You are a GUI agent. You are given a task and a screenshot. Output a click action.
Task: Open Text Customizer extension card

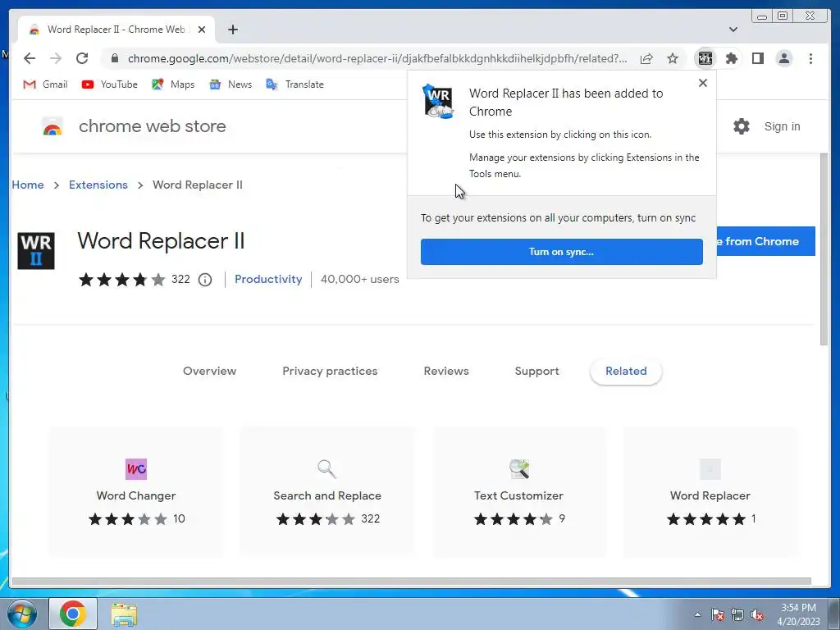pyautogui.click(x=518, y=492)
